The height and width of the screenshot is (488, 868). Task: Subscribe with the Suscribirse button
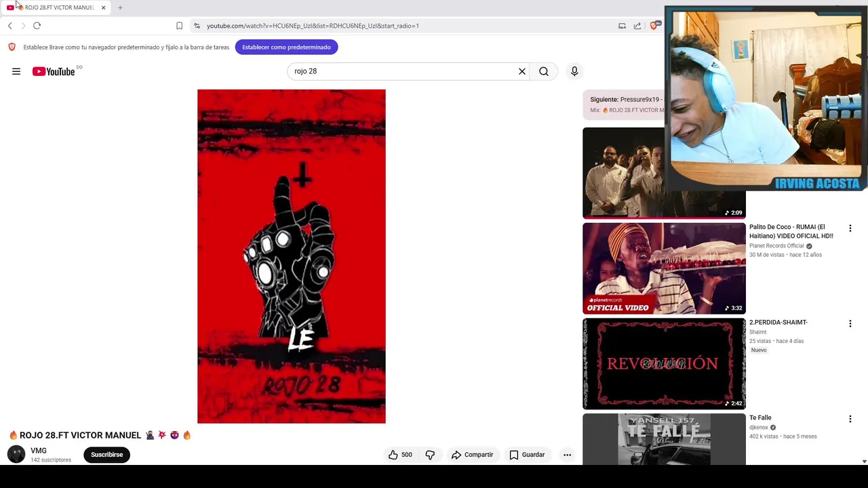[106, 455]
